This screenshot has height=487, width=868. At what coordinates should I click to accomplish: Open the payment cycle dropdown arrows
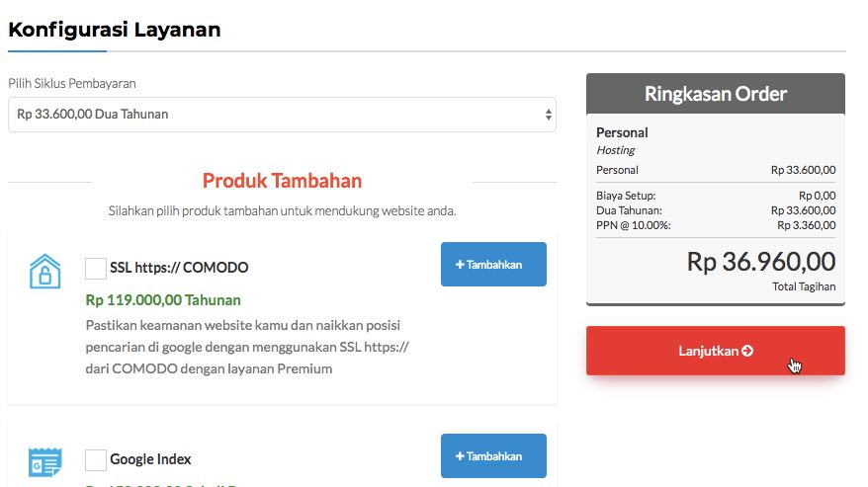pos(549,115)
